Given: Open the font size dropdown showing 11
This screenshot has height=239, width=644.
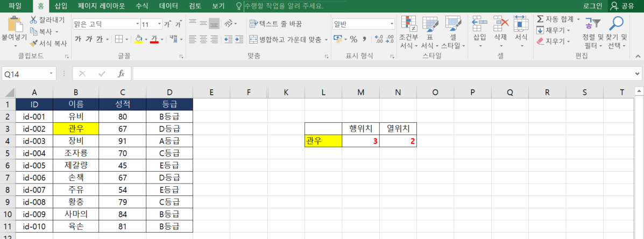Looking at the screenshot, I should [159, 24].
